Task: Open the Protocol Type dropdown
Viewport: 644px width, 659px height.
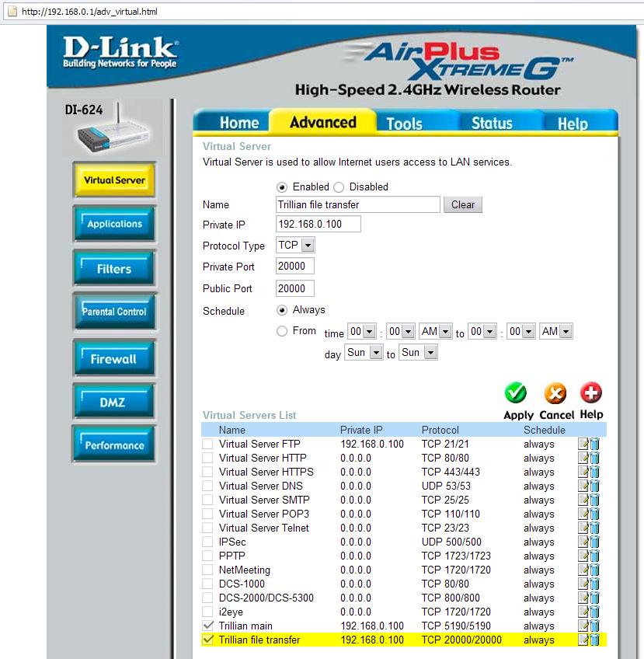Action: (295, 245)
